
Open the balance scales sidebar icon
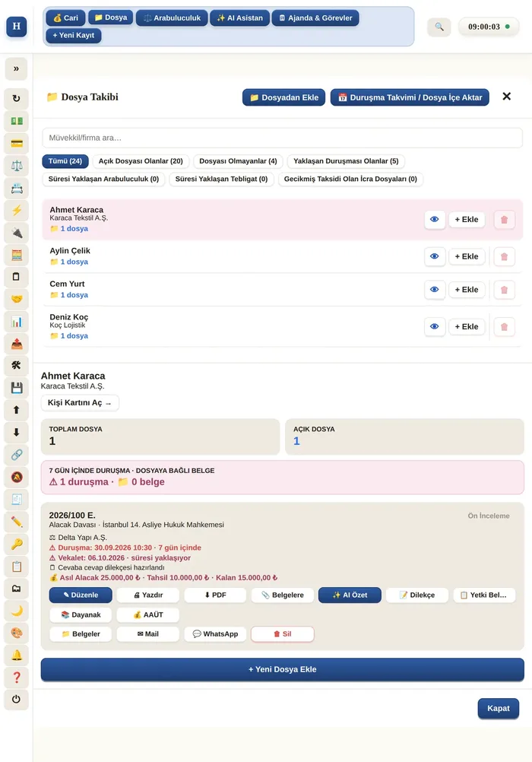point(17,166)
